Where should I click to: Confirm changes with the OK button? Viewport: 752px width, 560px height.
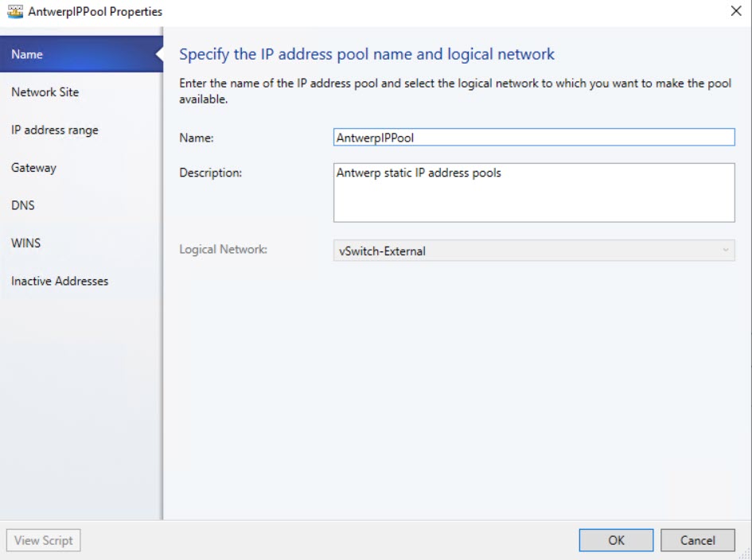pos(616,540)
